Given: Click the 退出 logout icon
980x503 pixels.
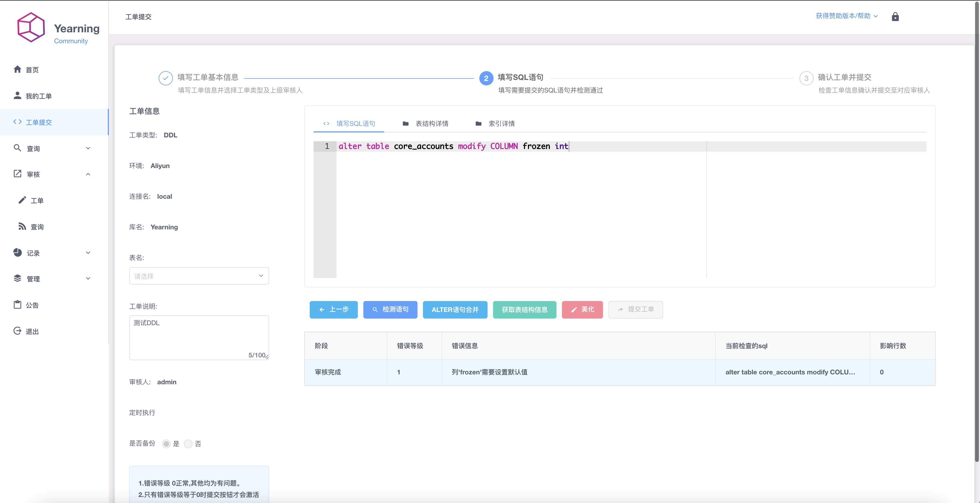Looking at the screenshot, I should [18, 331].
